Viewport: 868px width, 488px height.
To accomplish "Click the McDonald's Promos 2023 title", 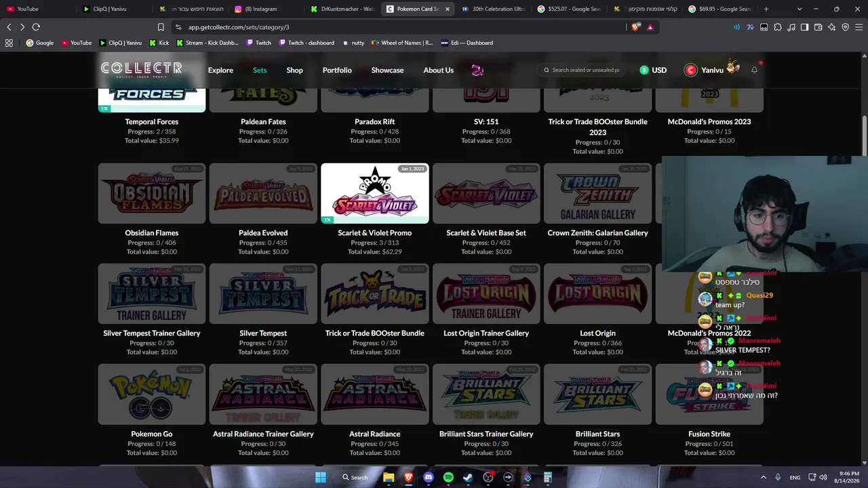I will click(x=709, y=122).
